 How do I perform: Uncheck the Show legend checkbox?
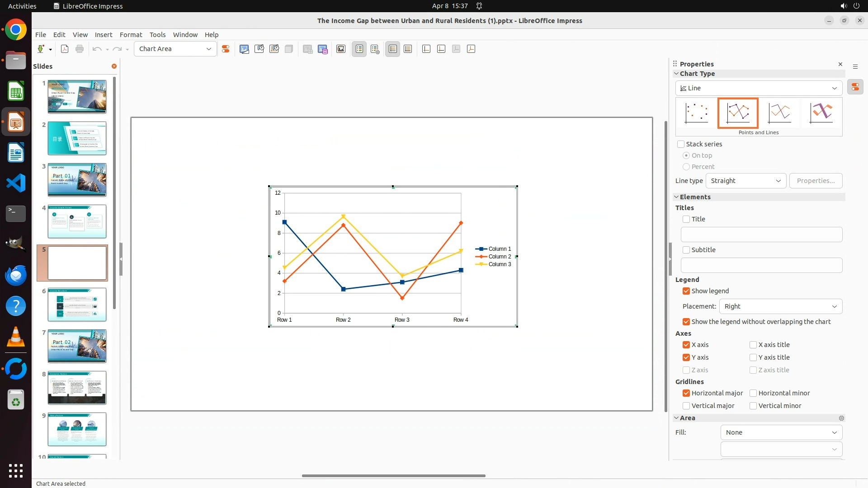coord(686,291)
